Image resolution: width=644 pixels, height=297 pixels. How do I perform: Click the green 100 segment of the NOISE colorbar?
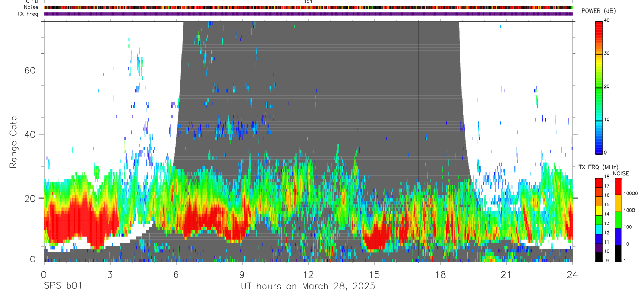(618, 220)
